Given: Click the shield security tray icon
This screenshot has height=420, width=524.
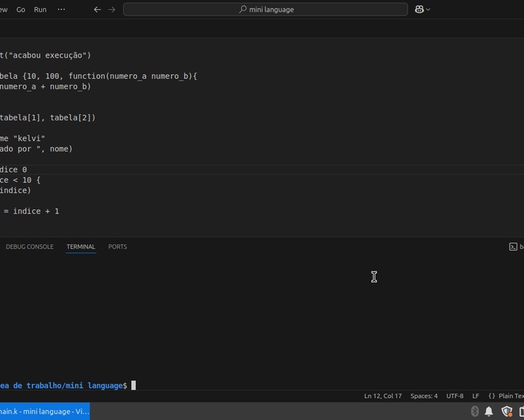Looking at the screenshot, I should [507, 411].
